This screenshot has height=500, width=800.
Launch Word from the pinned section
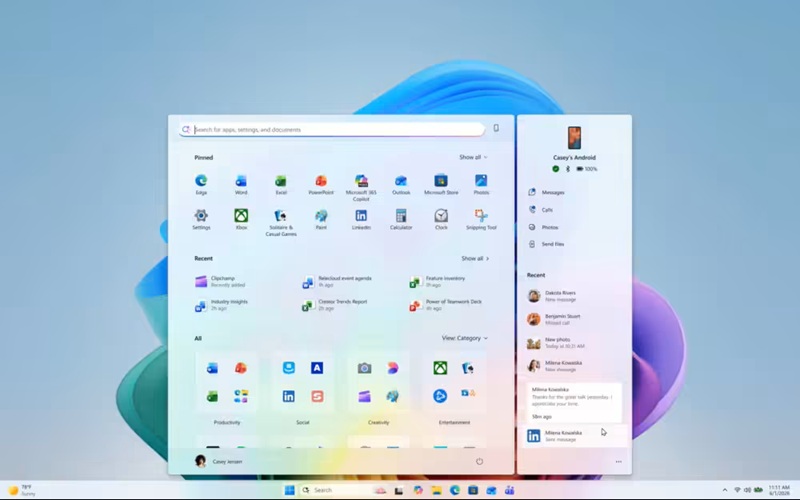(241, 185)
